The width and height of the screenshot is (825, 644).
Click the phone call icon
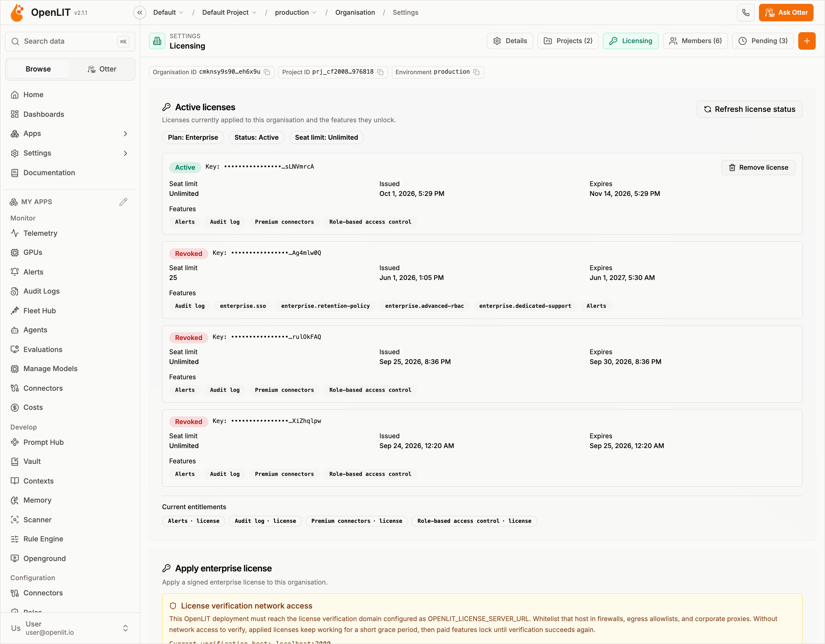coord(745,13)
